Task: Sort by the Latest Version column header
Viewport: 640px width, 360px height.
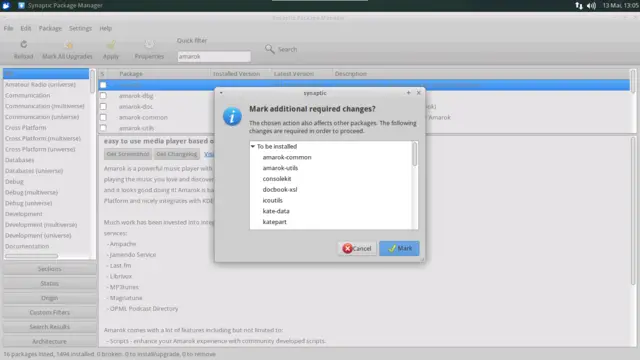Action: pyautogui.click(x=302, y=74)
